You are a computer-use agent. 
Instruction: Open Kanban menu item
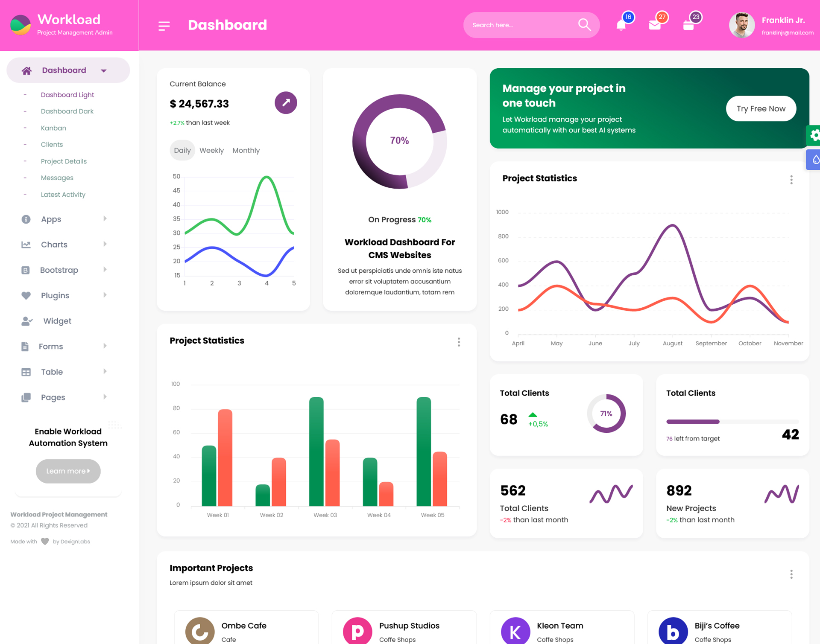[x=53, y=128]
